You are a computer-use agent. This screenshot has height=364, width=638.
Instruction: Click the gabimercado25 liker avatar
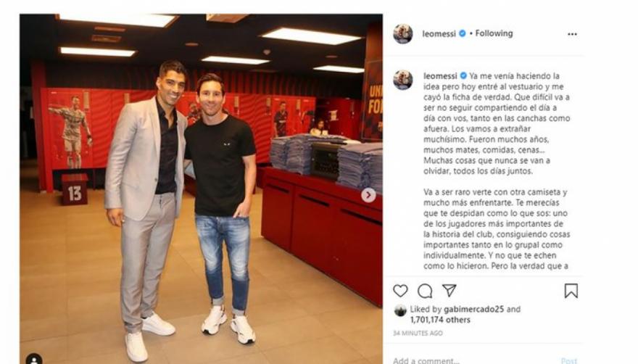[x=400, y=310]
